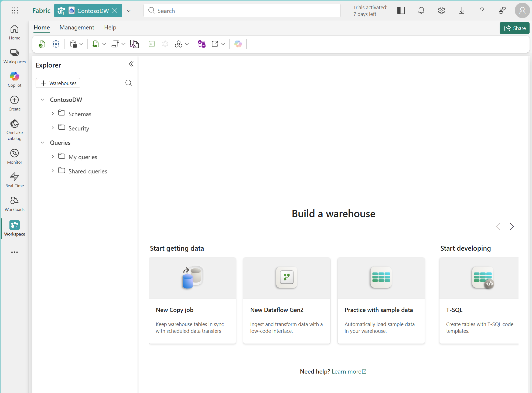Click the top Search input field

click(x=242, y=11)
